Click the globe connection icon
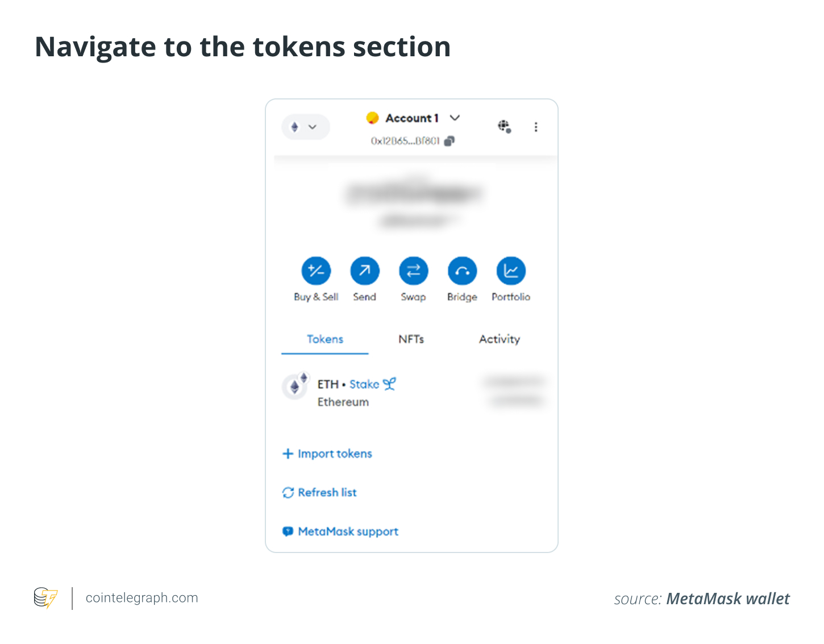The height and width of the screenshot is (644, 824). pyautogui.click(x=505, y=126)
